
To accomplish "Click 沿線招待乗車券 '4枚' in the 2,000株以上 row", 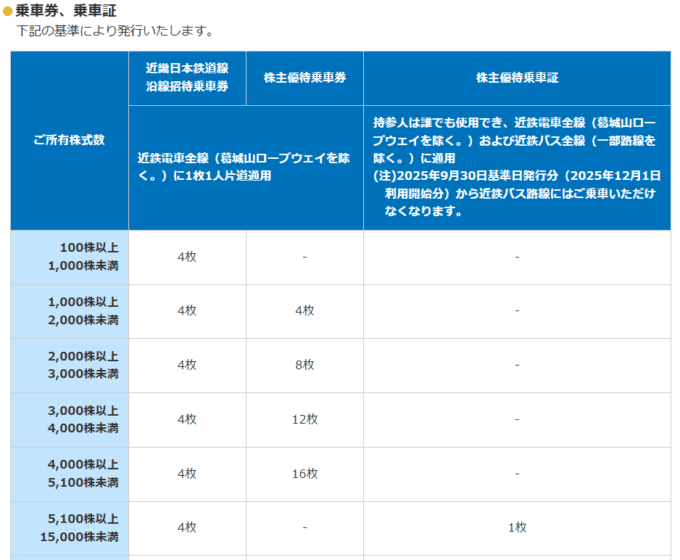I will (187, 365).
